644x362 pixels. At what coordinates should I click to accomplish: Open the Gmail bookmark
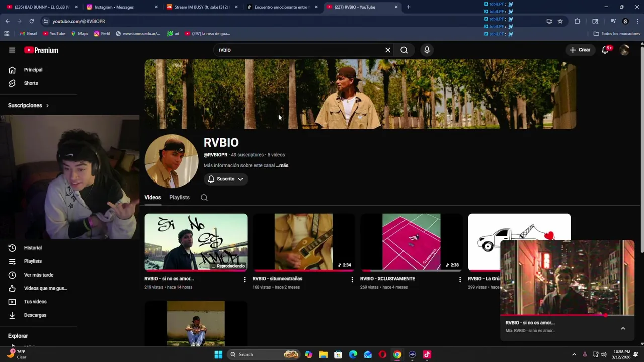(28, 34)
